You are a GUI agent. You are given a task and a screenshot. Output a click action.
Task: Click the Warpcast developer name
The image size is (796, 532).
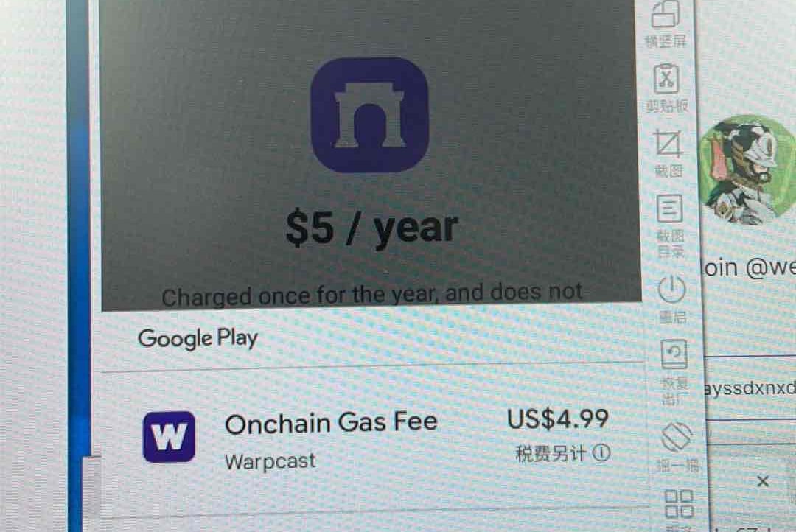[270, 461]
